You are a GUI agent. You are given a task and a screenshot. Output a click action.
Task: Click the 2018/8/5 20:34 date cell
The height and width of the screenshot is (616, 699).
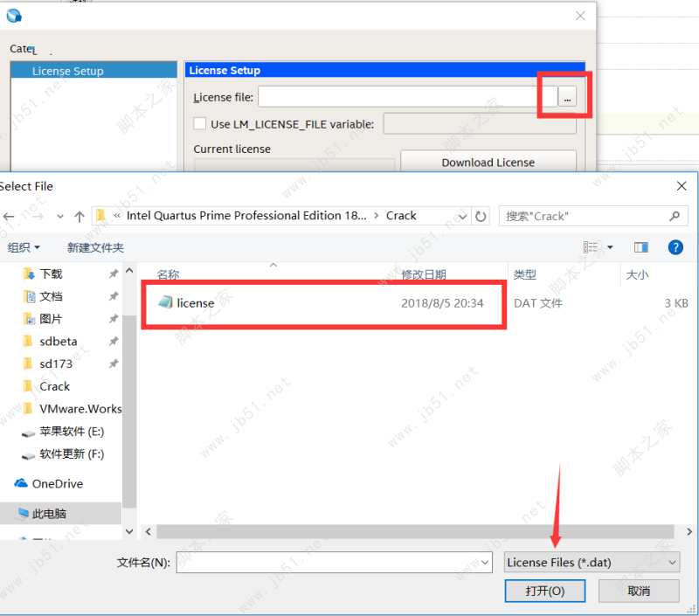coord(442,303)
